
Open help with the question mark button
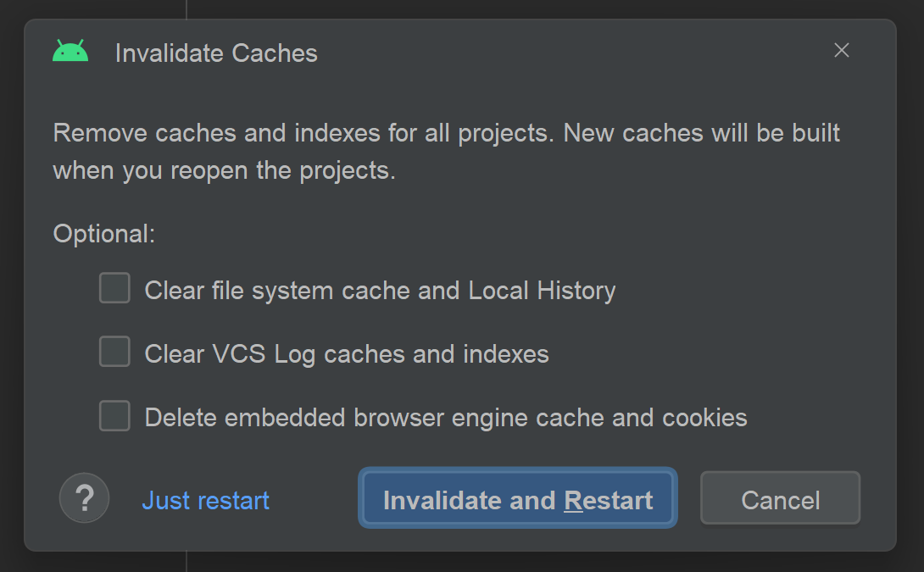[84, 498]
